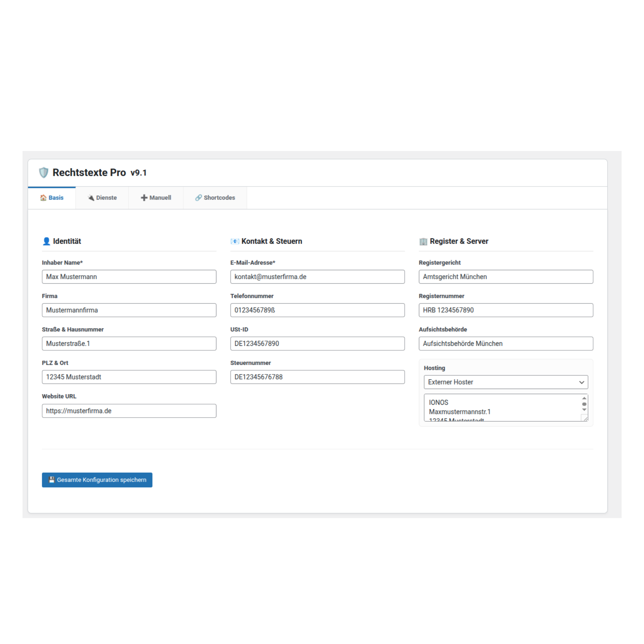Select the Inhaber Name field showing Max Mustermann
This screenshot has height=644, width=644.
point(129,277)
